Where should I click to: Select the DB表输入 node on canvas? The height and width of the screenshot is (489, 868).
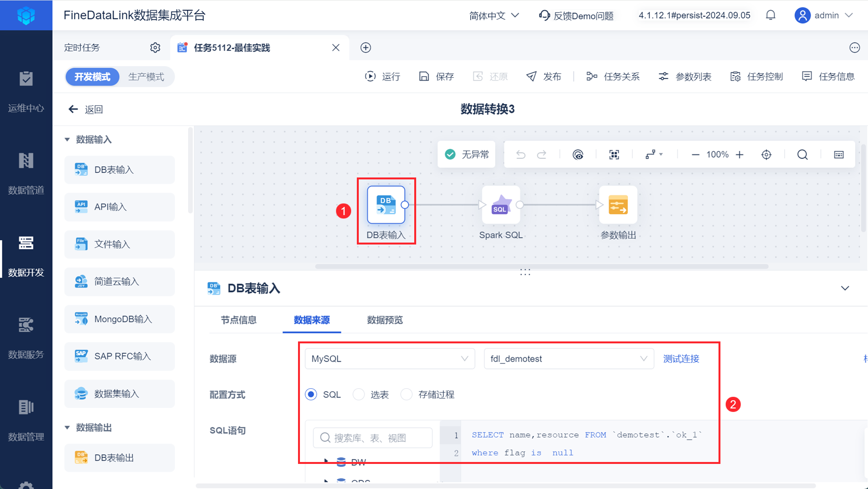386,205
